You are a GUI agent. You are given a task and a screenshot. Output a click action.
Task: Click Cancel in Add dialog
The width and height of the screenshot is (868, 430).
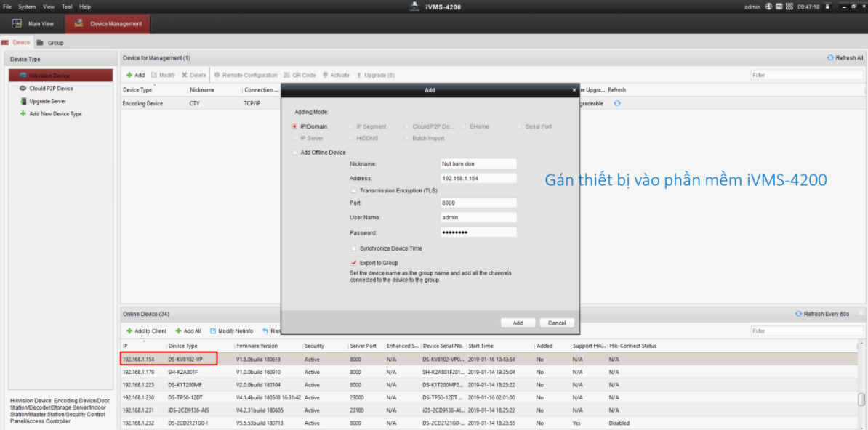557,322
